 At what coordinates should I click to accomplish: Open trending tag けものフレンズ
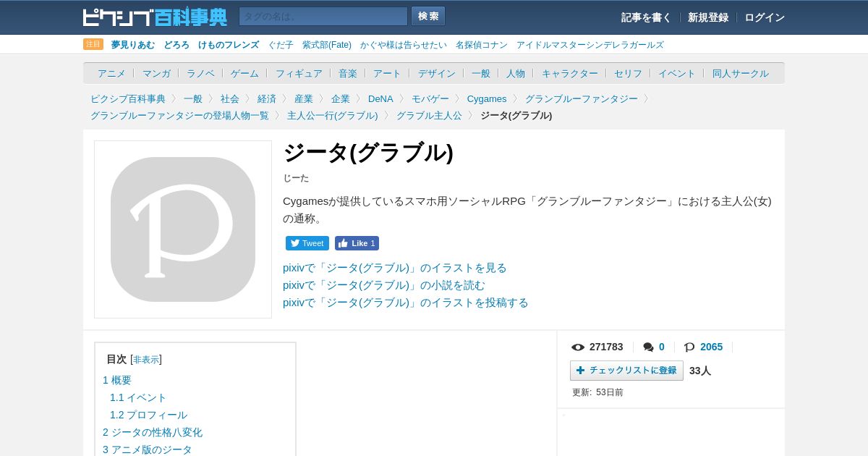pyautogui.click(x=229, y=45)
